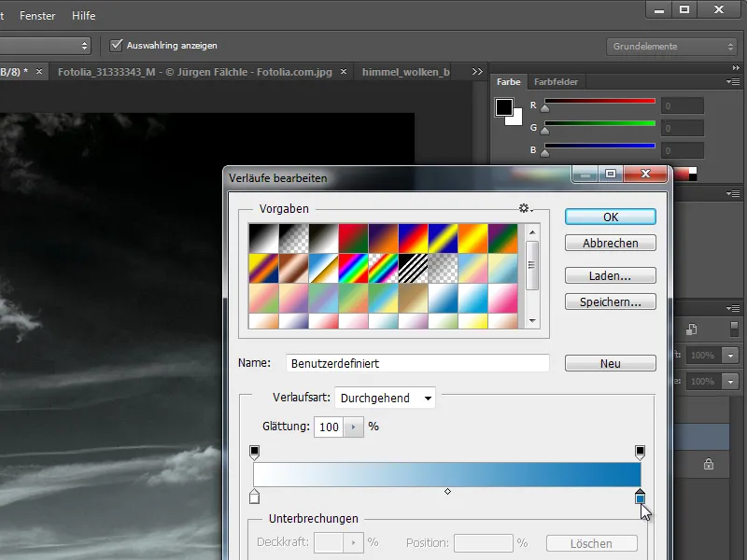Click the gradient midpoint diamond marker
This screenshot has height=560, width=747.
447,492
